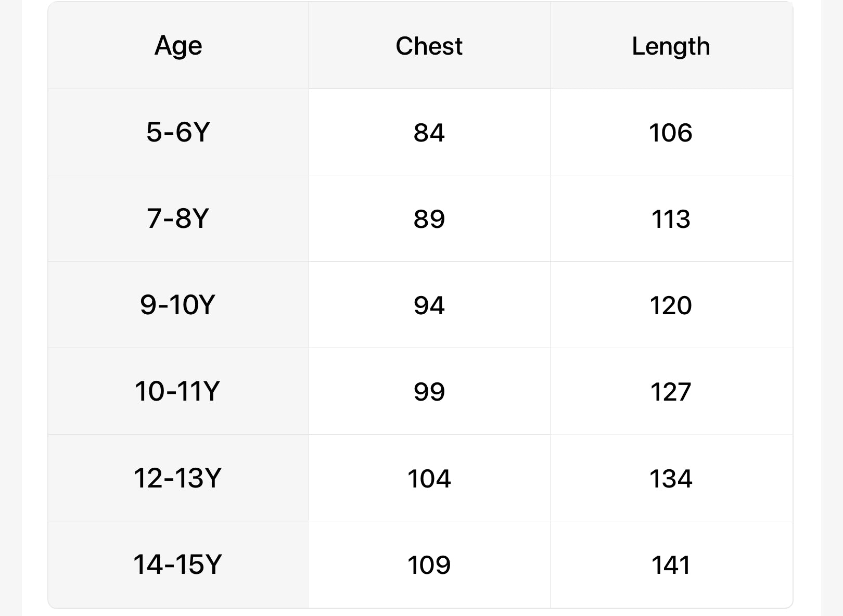The width and height of the screenshot is (843, 616).
Task: Click length value 106
Action: tap(671, 132)
